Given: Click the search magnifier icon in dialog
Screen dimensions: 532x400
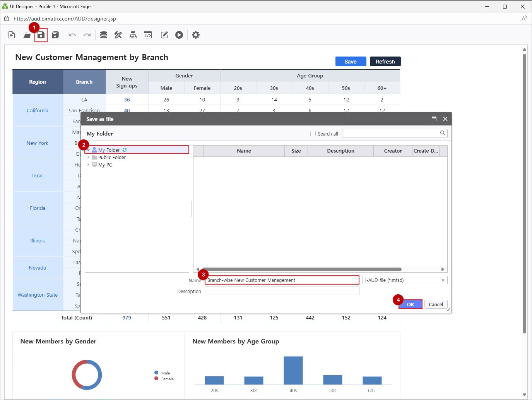Looking at the screenshot, I should pyautogui.click(x=443, y=133).
